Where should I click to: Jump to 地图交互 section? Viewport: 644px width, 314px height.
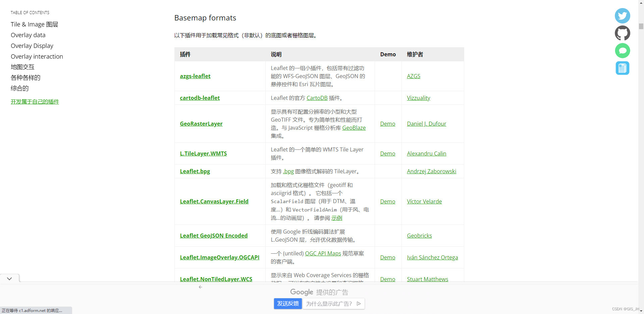coord(22,67)
